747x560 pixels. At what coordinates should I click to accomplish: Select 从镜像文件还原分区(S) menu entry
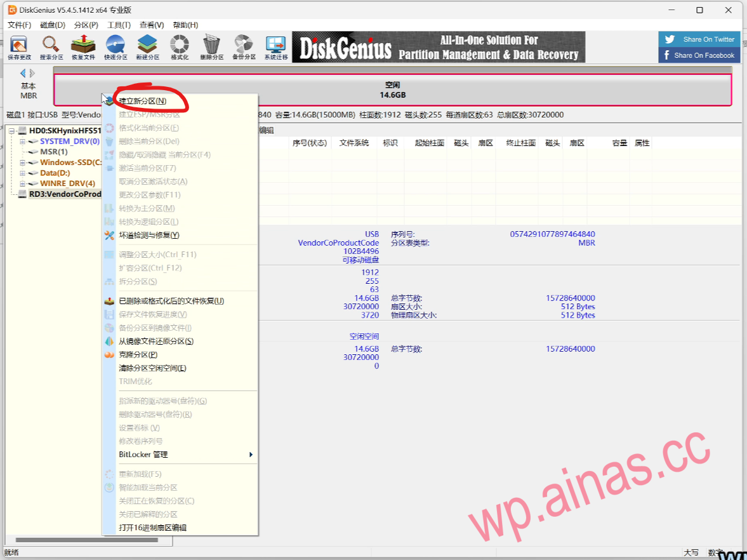pyautogui.click(x=181, y=341)
